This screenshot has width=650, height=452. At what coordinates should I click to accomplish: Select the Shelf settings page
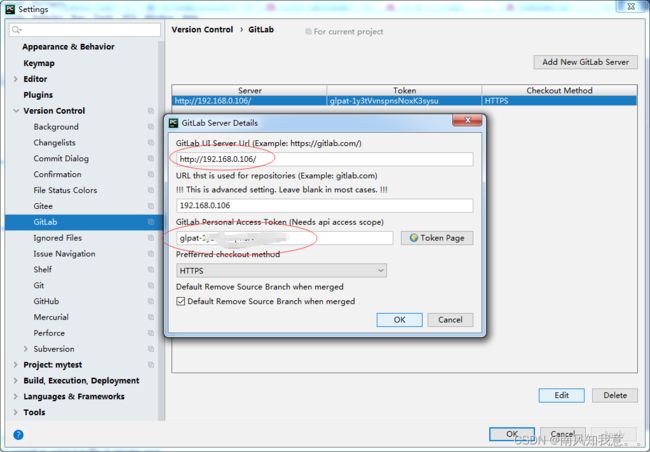[43, 270]
